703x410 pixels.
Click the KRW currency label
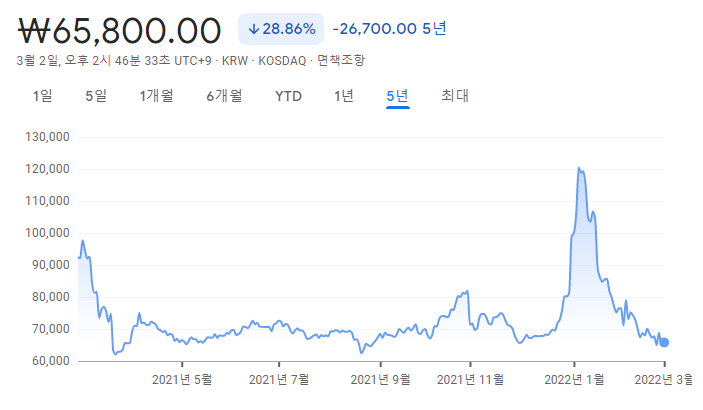click(x=234, y=61)
